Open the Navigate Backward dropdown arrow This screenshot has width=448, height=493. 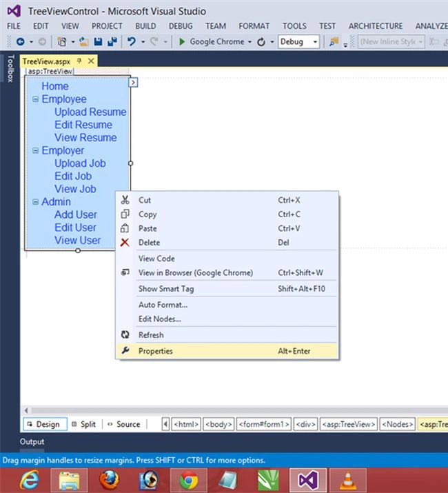tap(31, 42)
